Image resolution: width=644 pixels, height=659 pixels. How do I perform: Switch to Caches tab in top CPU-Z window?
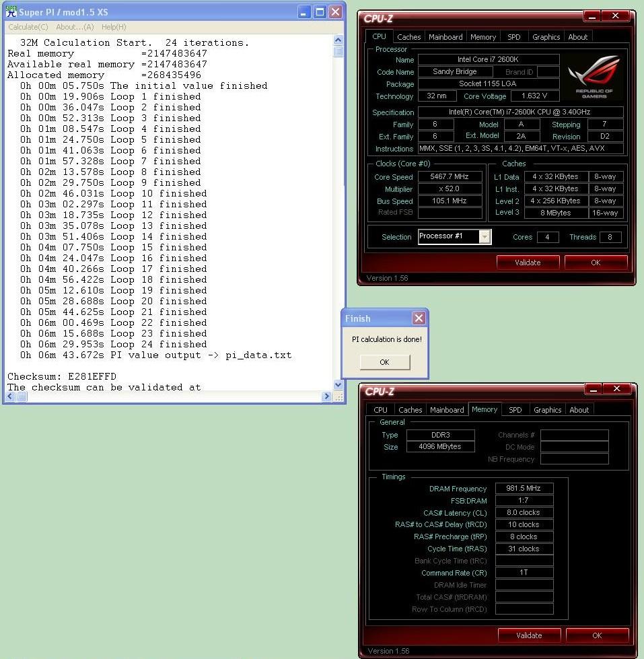click(408, 37)
